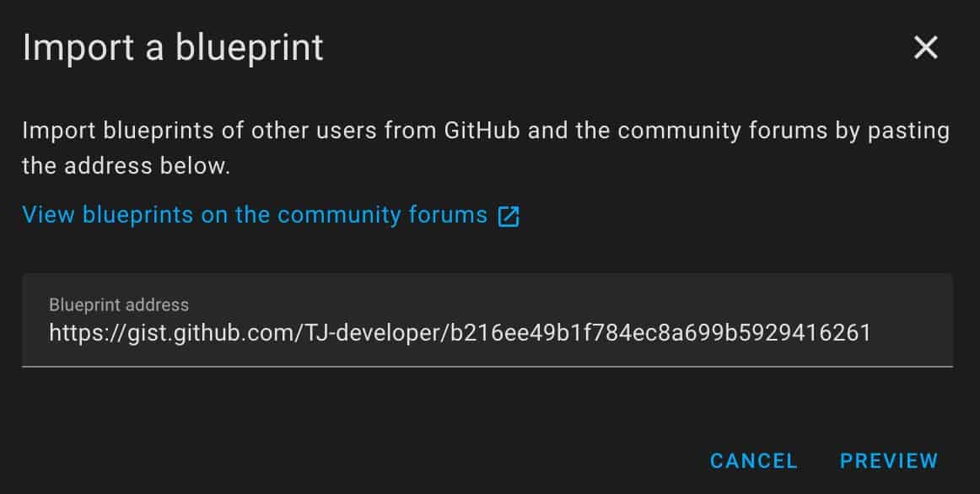The width and height of the screenshot is (980, 494).
Task: Click the underline beneath the address field
Action: click(x=487, y=366)
